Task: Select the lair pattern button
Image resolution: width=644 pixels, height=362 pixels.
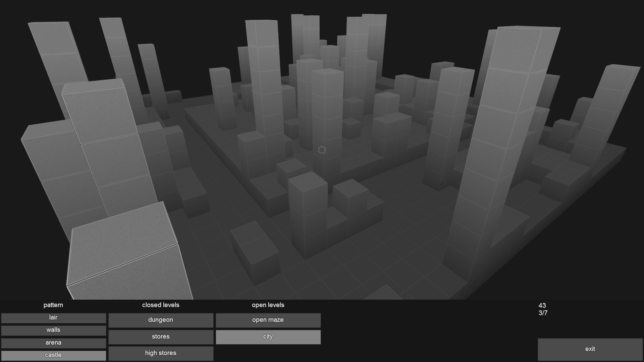Action: point(53,318)
